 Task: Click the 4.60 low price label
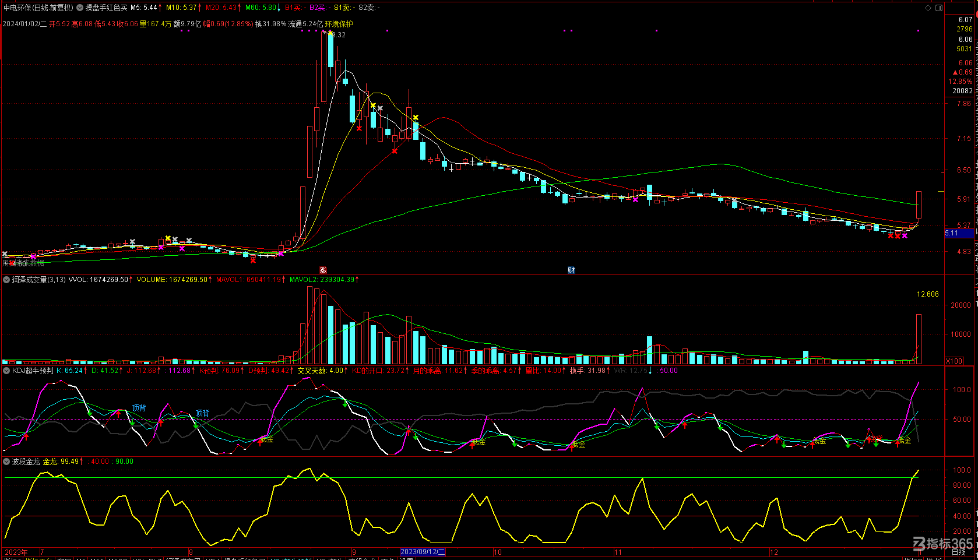19,264
